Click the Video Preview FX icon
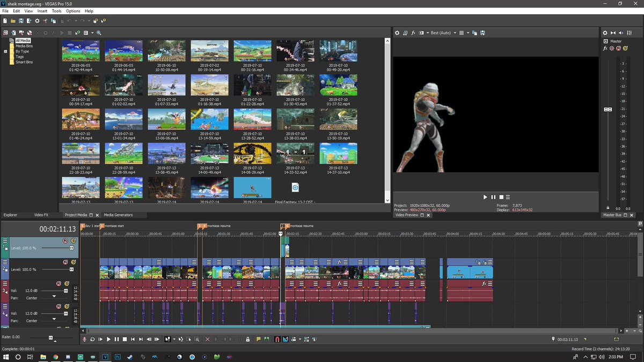The image size is (644, 362). point(413,33)
